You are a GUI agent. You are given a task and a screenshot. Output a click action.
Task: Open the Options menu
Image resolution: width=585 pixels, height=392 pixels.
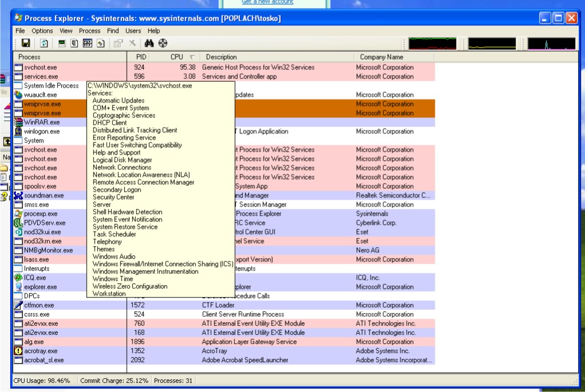[42, 31]
